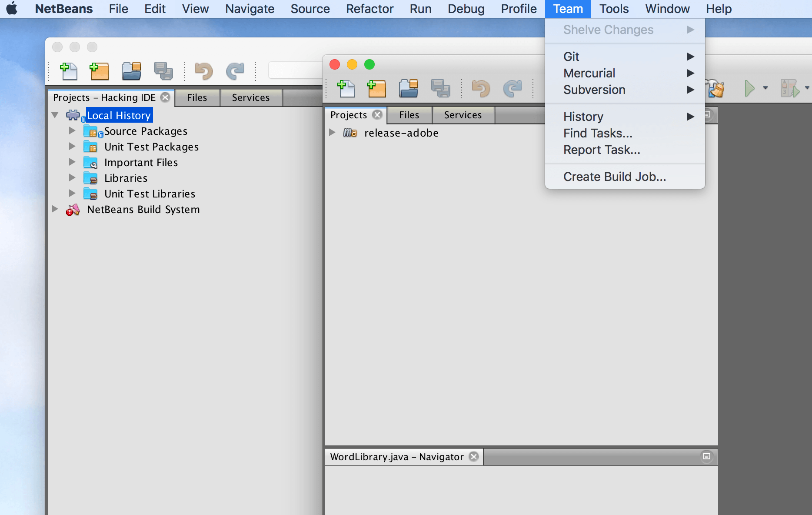
Task: Close the WordLibrary.java Navigator tab
Action: [x=474, y=457]
